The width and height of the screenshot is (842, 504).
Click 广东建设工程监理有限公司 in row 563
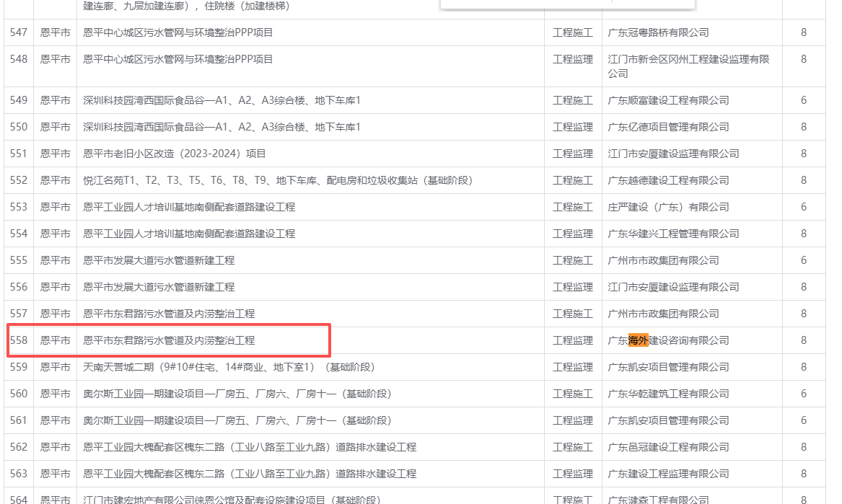pyautogui.click(x=668, y=474)
